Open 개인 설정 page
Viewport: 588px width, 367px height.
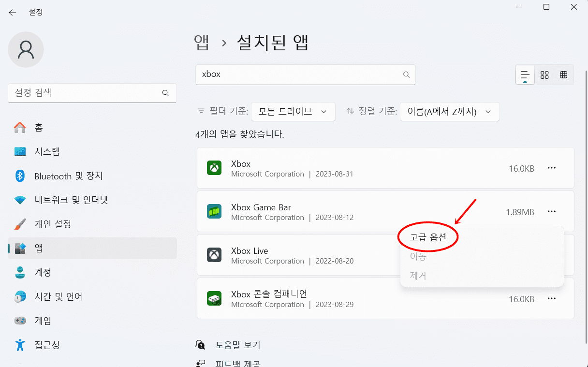[x=92, y=224]
